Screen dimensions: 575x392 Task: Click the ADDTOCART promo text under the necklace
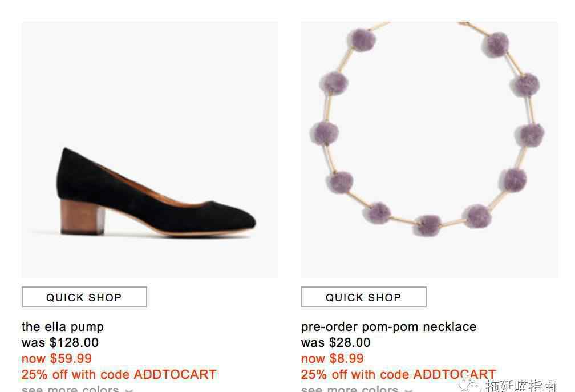point(398,374)
